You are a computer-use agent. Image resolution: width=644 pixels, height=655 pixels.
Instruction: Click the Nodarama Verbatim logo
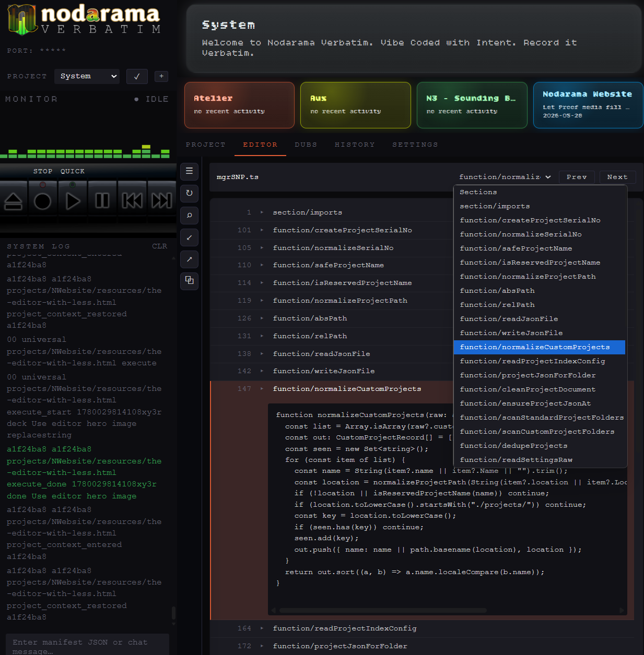coord(84,19)
